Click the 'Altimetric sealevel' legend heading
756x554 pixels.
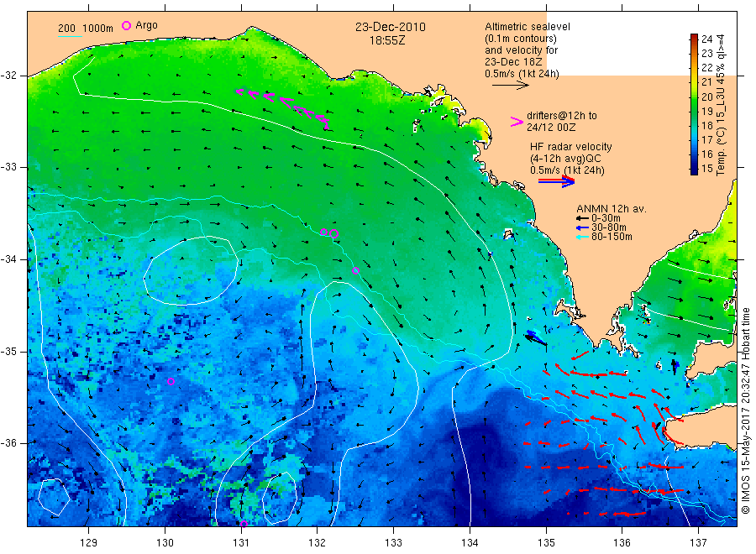tap(528, 27)
